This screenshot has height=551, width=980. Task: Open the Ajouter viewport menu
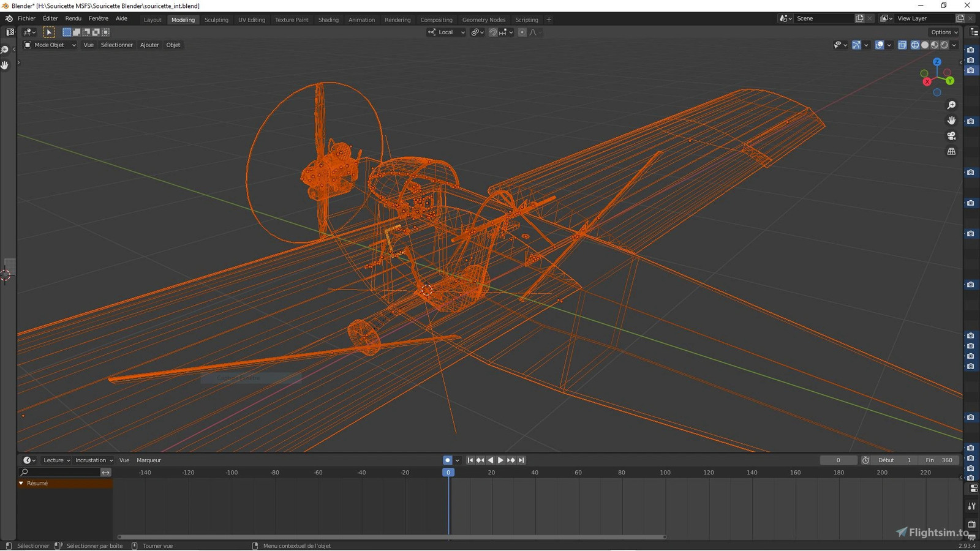click(x=149, y=45)
